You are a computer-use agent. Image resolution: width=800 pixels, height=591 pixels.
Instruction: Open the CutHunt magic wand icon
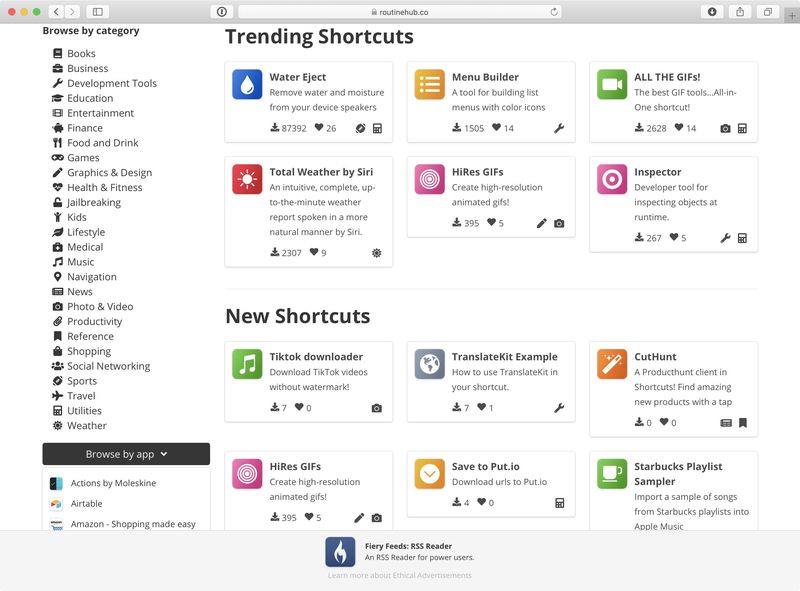click(612, 364)
